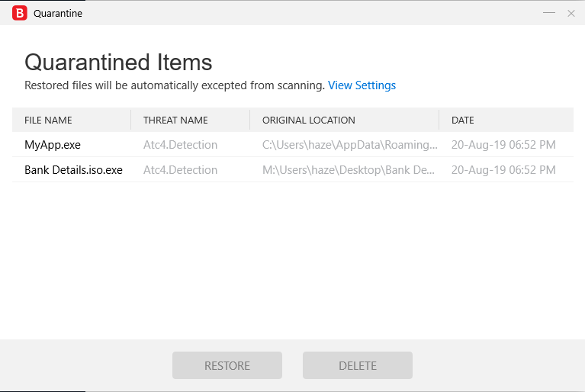Screen dimensions: 585x392
Task: Click the ORIGINAL LOCATION column header
Action: click(309, 120)
